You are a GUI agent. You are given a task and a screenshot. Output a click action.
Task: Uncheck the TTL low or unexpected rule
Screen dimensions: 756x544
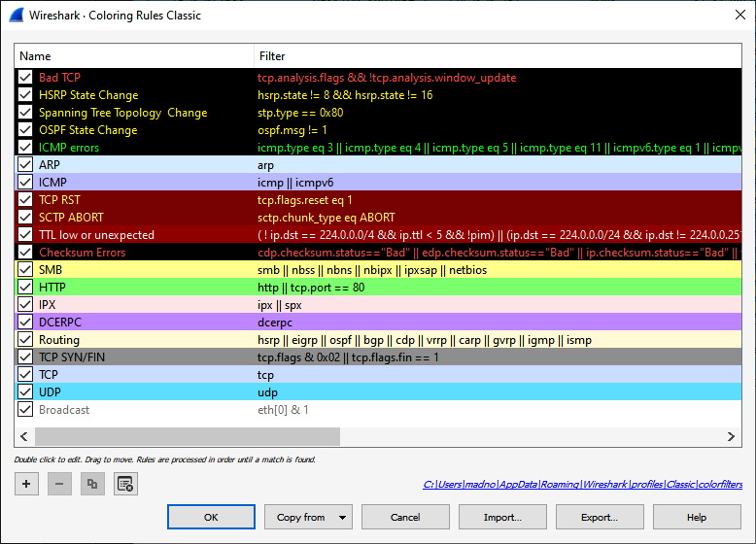point(25,235)
